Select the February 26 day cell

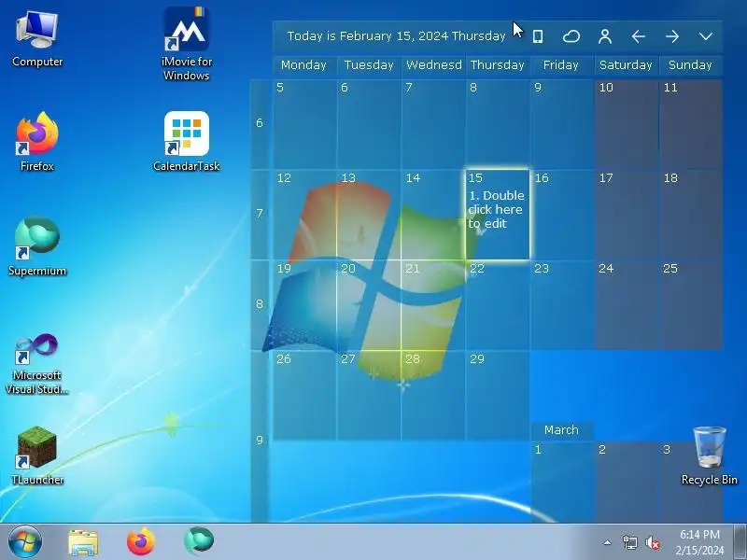(x=304, y=395)
